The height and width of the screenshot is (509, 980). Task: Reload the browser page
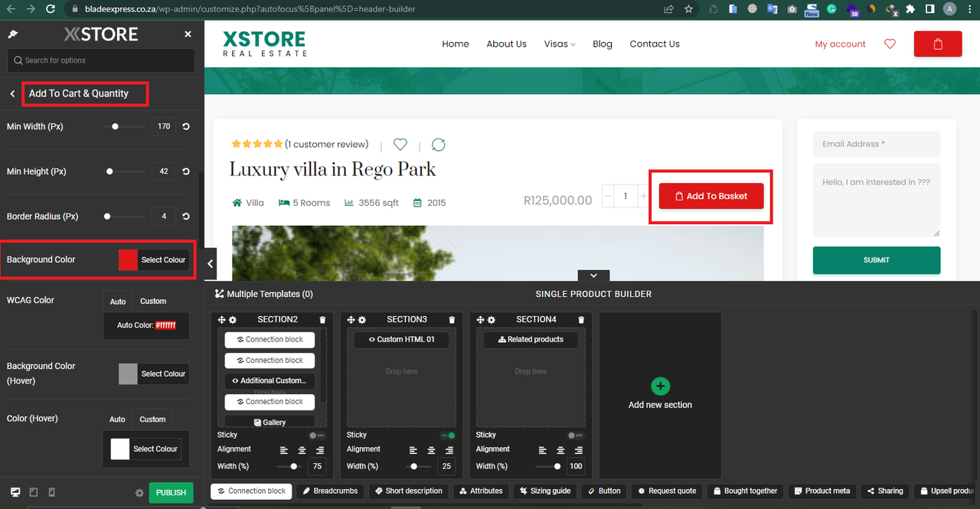coord(50,9)
